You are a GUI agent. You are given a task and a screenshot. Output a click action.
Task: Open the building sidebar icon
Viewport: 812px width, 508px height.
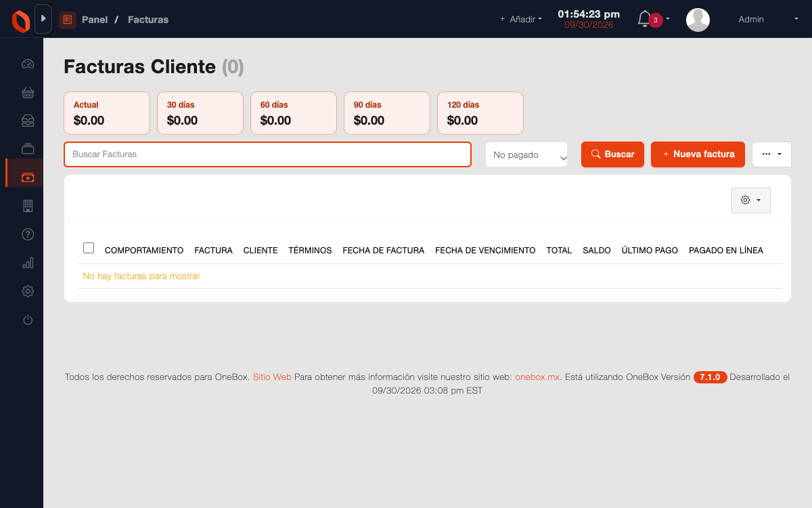(x=28, y=206)
